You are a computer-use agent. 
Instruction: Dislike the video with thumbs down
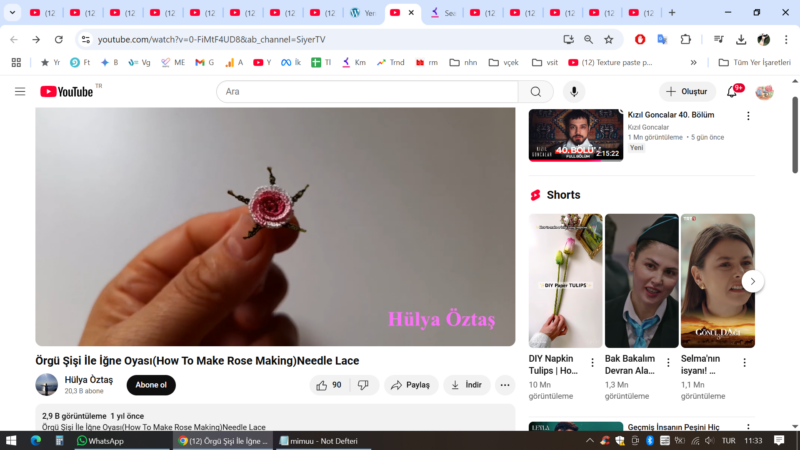[x=363, y=385]
